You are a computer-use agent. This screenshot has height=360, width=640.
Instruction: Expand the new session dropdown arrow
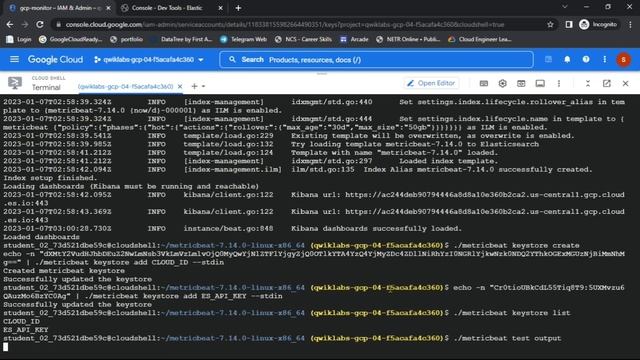coord(203,87)
